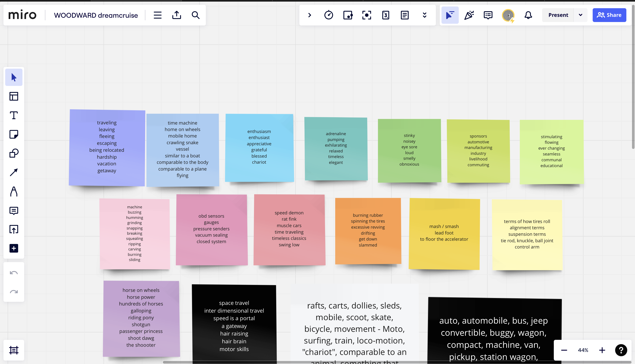
Task: Expand more apps double-chevron
Action: click(x=424, y=15)
